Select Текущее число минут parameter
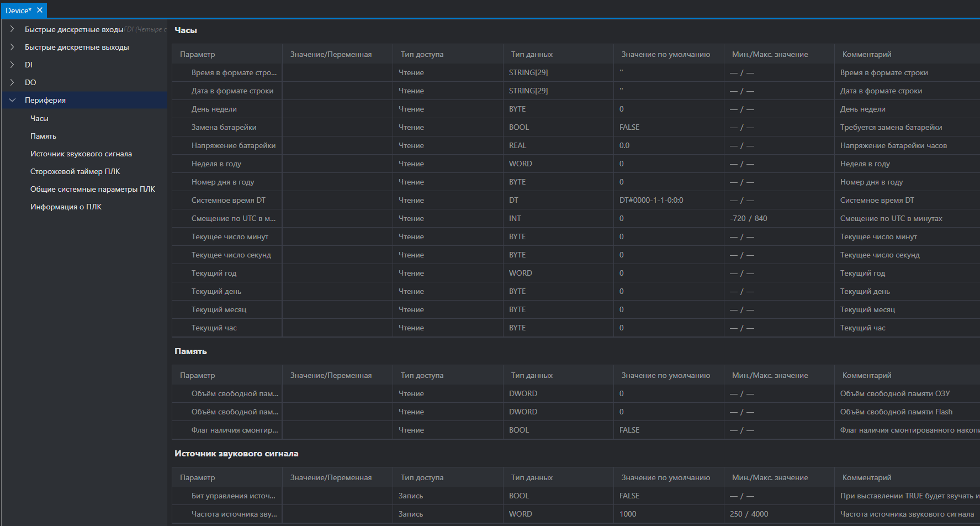 pos(230,236)
